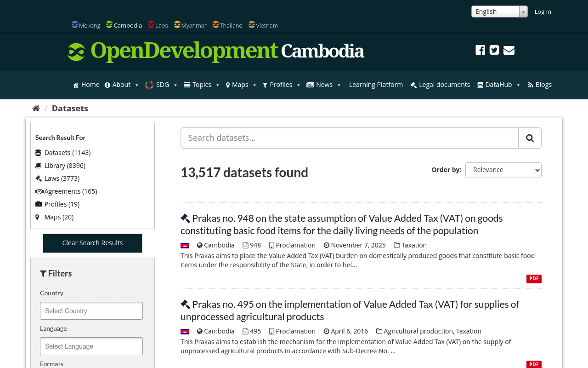Image resolution: width=588 pixels, height=368 pixels.
Task: Click the Thailand site icon
Action: coord(216,24)
